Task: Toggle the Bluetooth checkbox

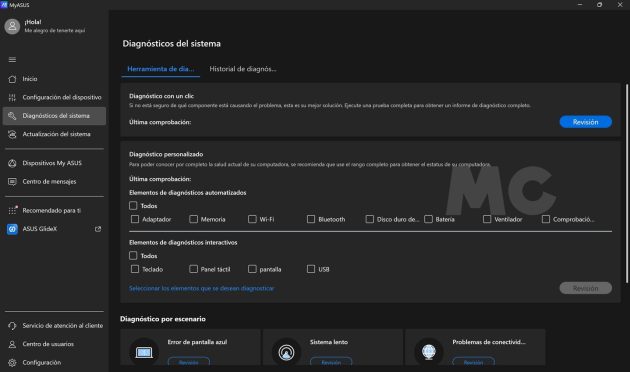Action: point(311,219)
